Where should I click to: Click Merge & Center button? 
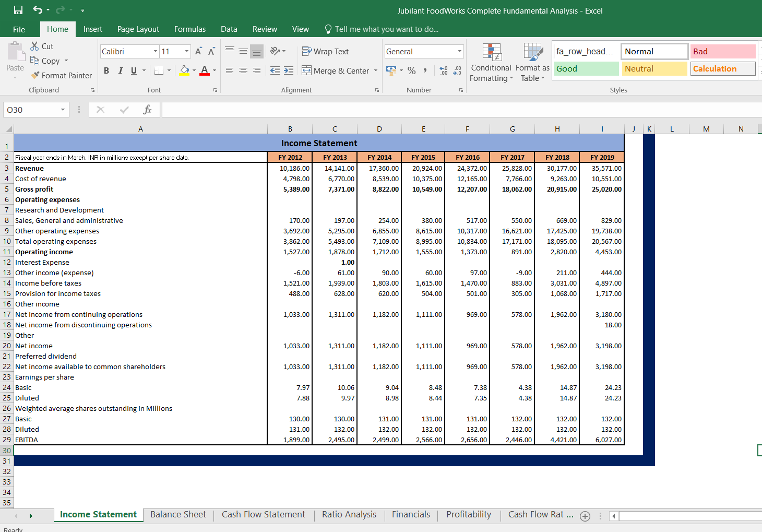point(336,70)
